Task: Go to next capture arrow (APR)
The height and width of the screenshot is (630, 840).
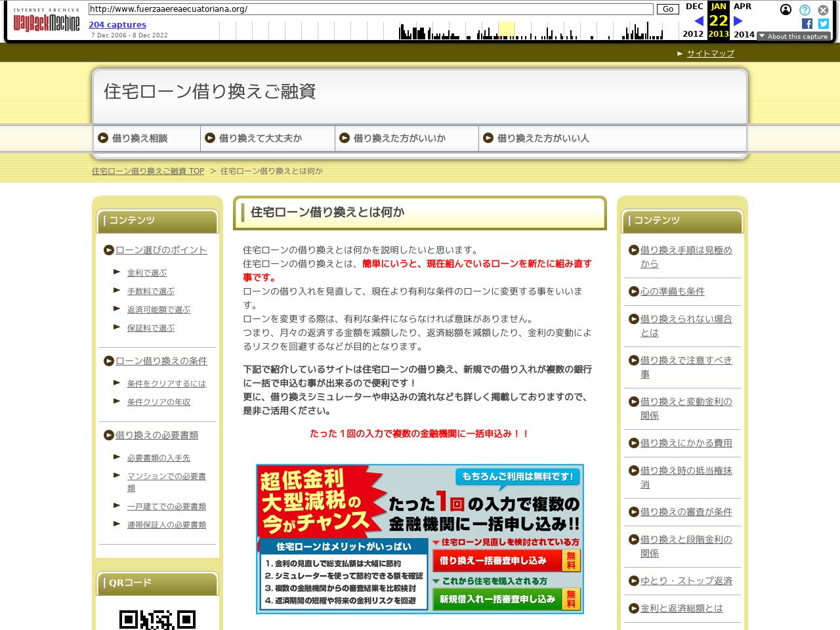Action: 738,21
